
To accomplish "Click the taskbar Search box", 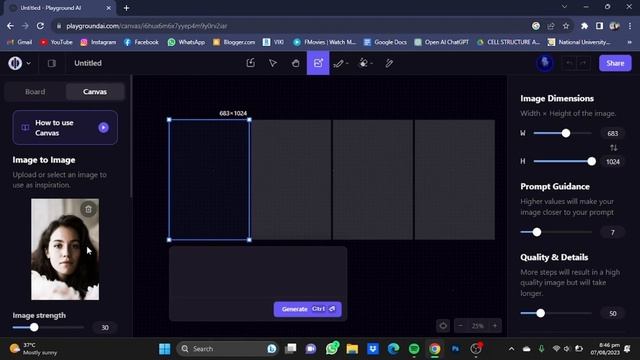I will tap(228, 349).
